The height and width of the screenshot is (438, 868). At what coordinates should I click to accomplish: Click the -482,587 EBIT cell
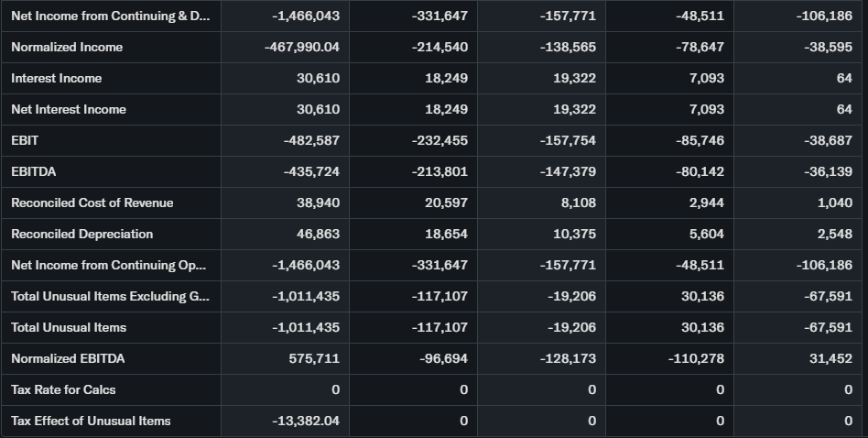pyautogui.click(x=306, y=140)
